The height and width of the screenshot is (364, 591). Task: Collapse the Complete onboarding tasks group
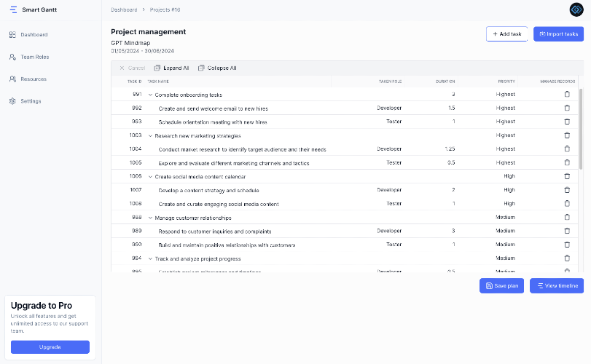coord(150,95)
